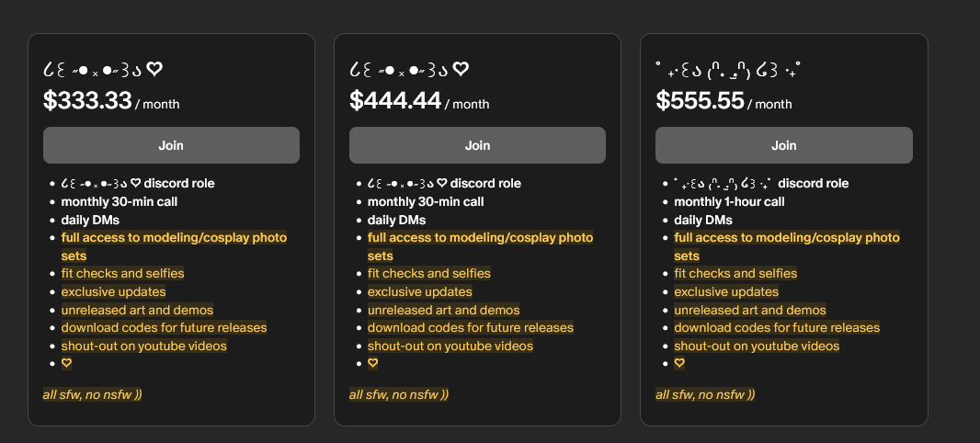Image resolution: width=980 pixels, height=443 pixels.
Task: Click the $555.55 price heading
Action: coord(700,100)
